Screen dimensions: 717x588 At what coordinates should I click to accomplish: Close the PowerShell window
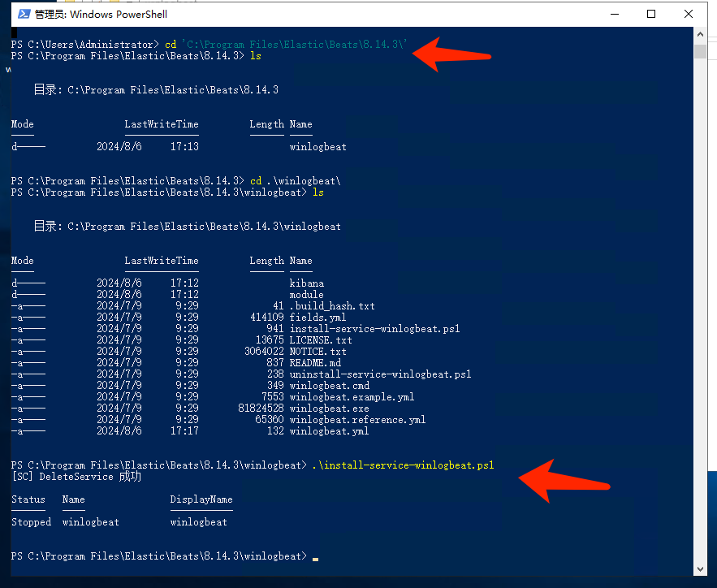pos(689,14)
